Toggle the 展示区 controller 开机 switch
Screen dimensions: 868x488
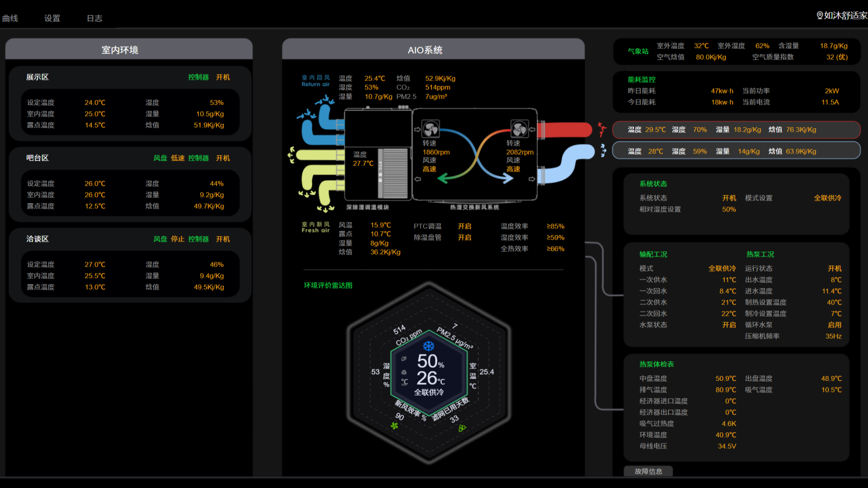pyautogui.click(x=223, y=77)
